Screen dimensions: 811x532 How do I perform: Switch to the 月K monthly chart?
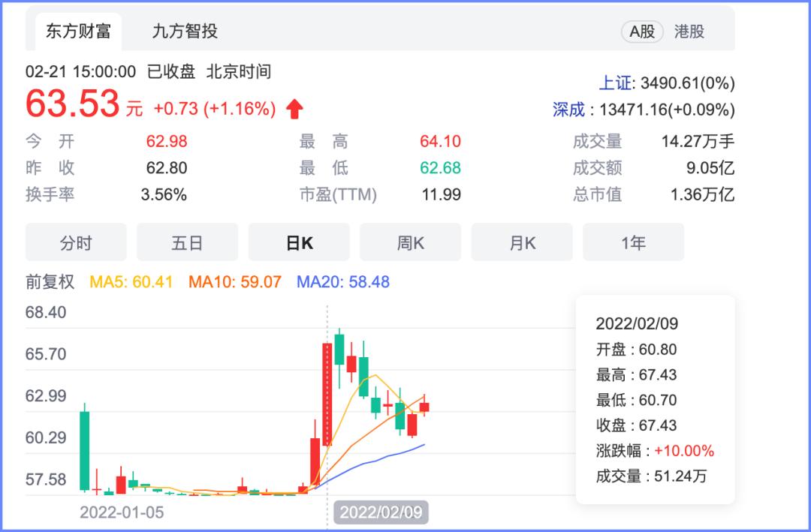coord(521,242)
